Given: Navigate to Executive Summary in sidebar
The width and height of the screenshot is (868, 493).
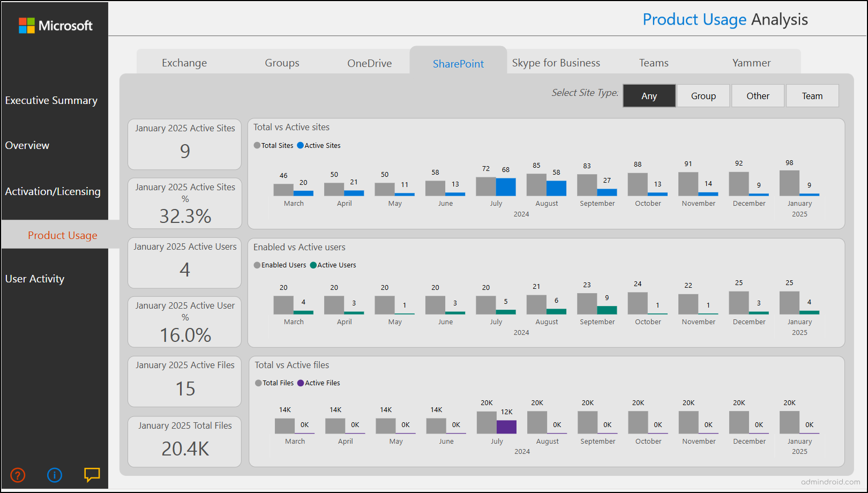Looking at the screenshot, I should [51, 100].
